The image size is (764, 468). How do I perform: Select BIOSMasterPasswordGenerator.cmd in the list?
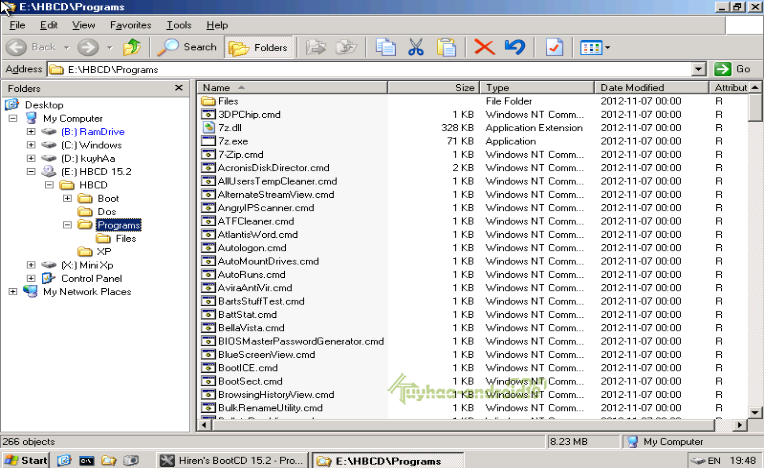(301, 341)
